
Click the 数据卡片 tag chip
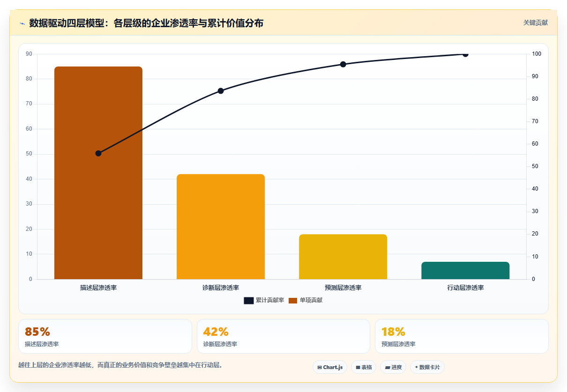(427, 367)
